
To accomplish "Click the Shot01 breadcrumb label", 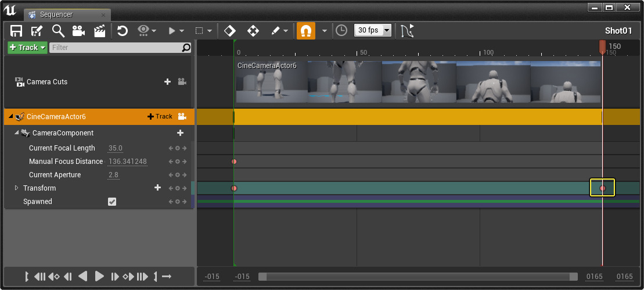I will [618, 31].
